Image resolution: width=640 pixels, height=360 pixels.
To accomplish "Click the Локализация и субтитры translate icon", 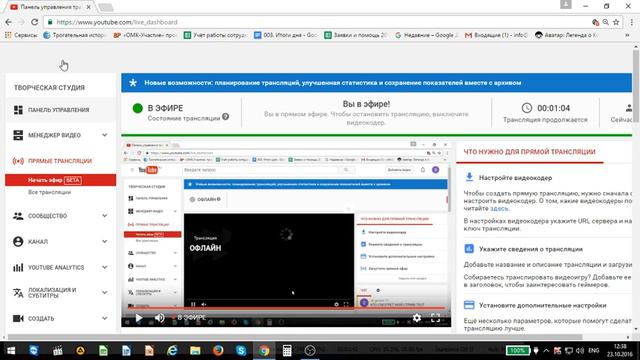I will 18,293.
